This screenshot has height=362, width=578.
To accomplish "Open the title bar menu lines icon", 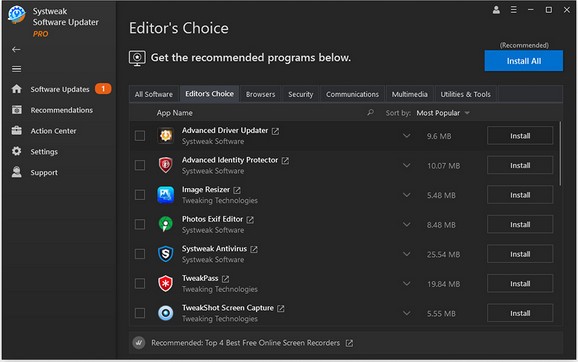I will 513,10.
